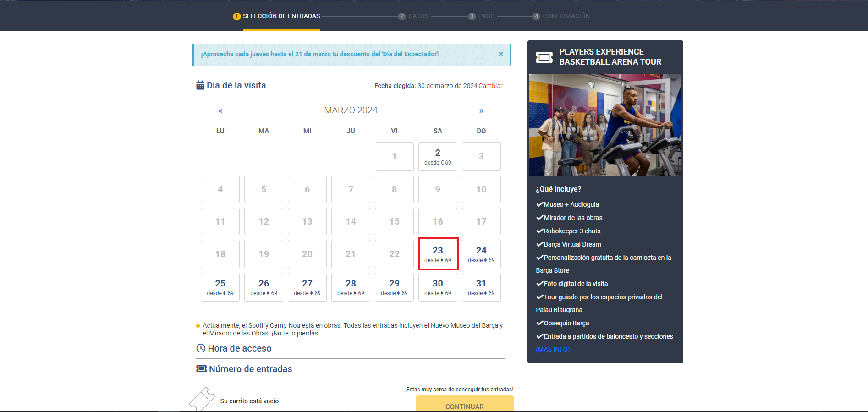868x412 pixels.
Task: Pick March 23 on the calendar
Action: pyautogui.click(x=438, y=254)
